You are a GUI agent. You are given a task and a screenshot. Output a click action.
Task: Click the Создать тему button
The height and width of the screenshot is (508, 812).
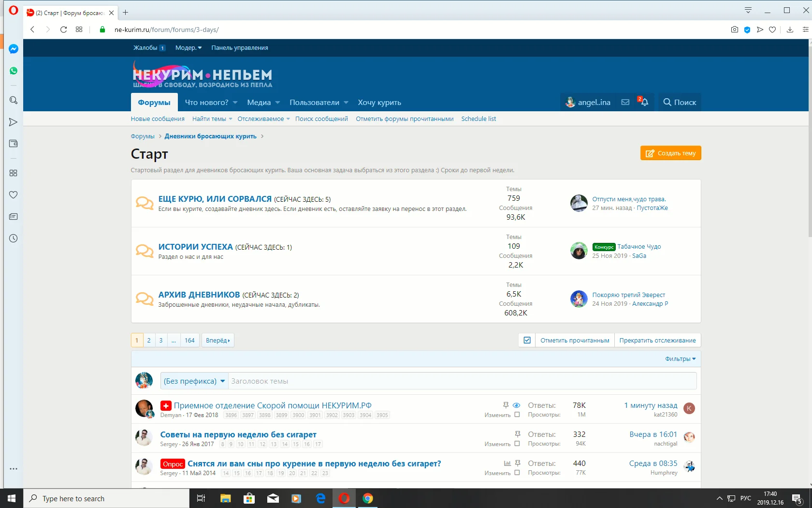670,153
